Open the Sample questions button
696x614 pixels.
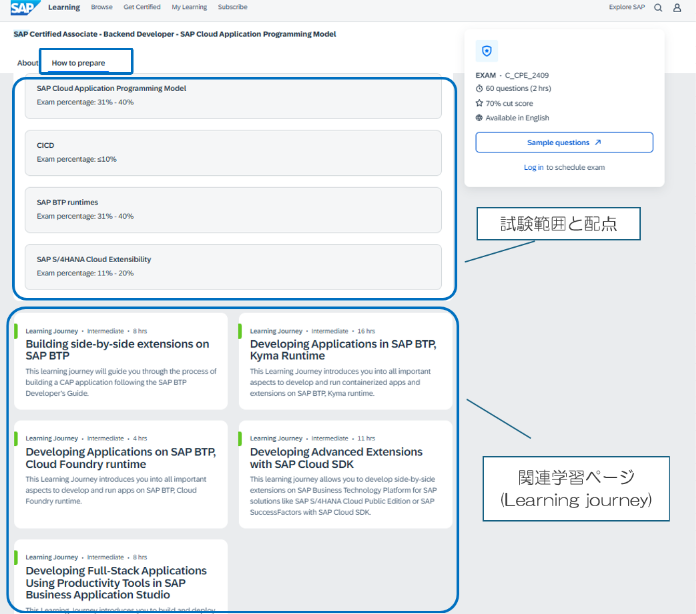[564, 143]
